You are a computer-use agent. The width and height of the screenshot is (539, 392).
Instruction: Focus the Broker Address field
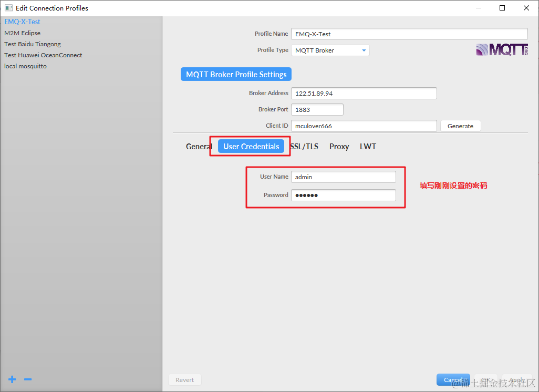coord(364,93)
